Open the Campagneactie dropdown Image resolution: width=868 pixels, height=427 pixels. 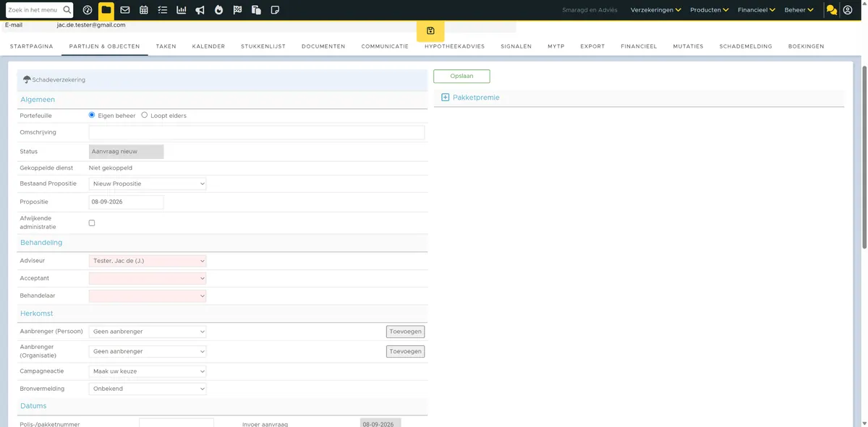point(148,371)
